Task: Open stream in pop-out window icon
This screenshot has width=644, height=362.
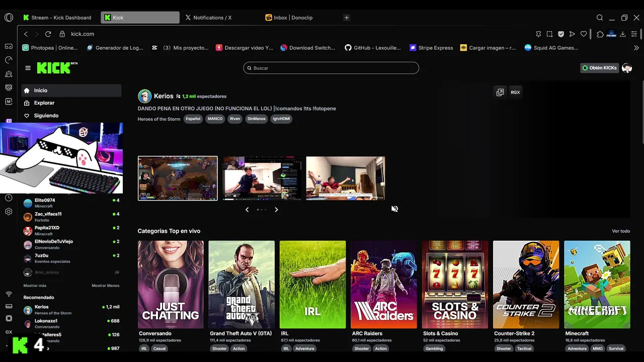Action: tap(500, 93)
